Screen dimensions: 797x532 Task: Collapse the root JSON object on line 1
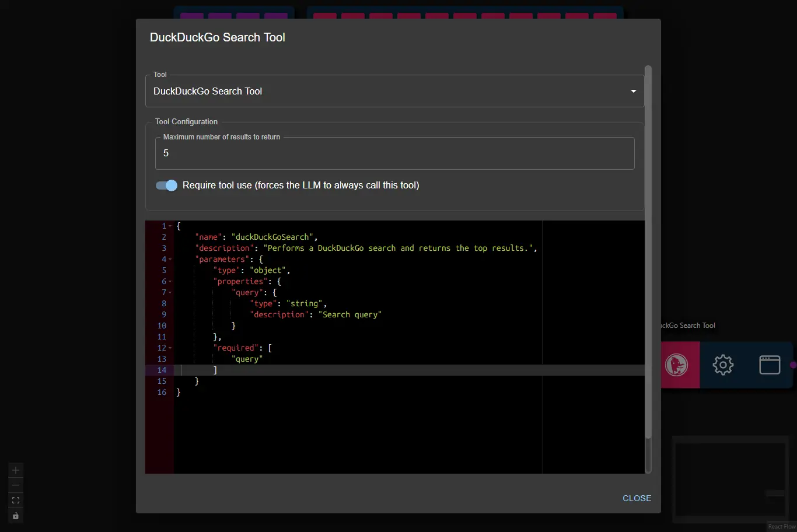pos(170,226)
